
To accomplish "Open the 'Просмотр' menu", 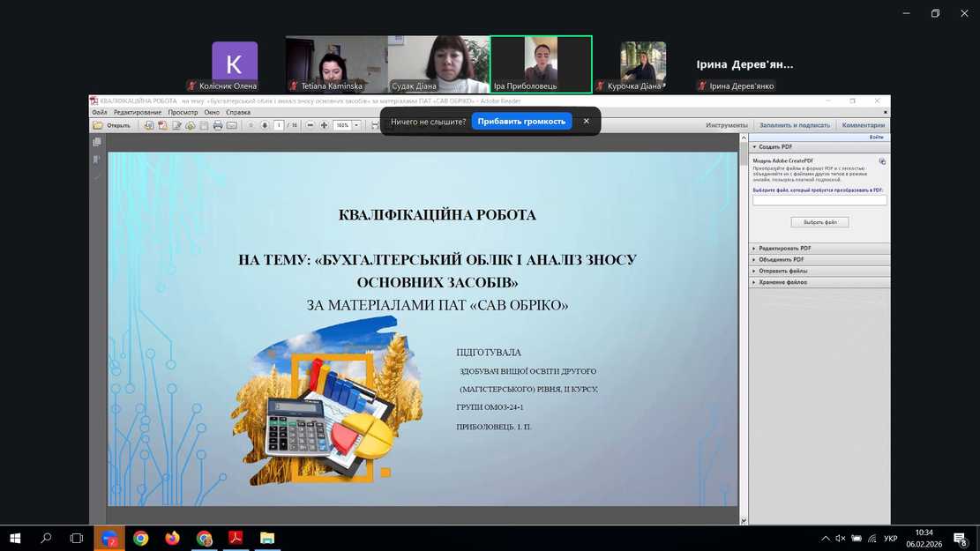I will click(x=183, y=113).
